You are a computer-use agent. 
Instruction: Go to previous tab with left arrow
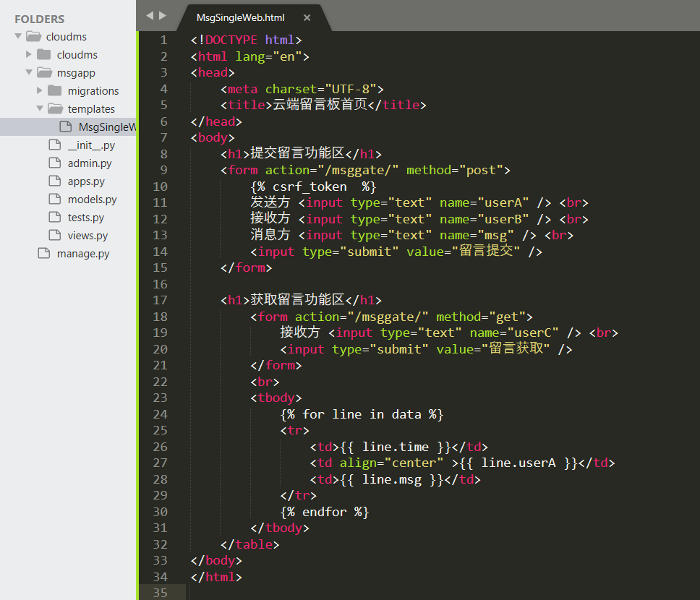click(x=150, y=15)
